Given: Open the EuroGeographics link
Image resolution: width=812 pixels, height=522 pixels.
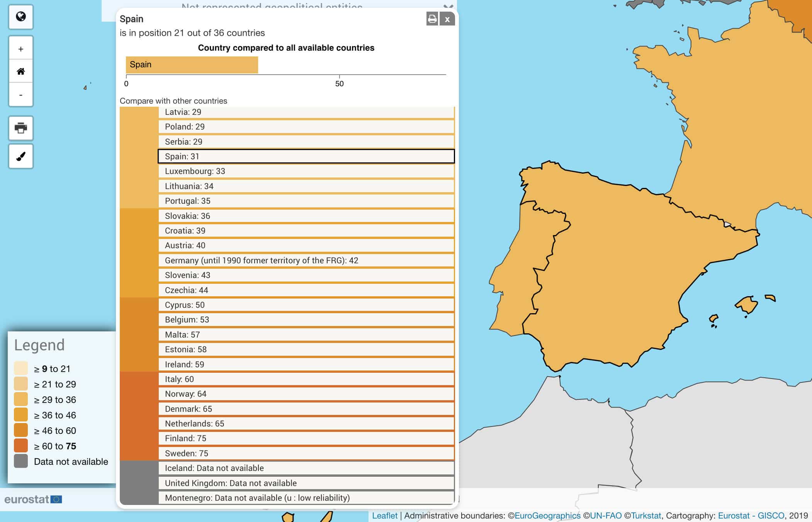Looking at the screenshot, I should point(547,515).
